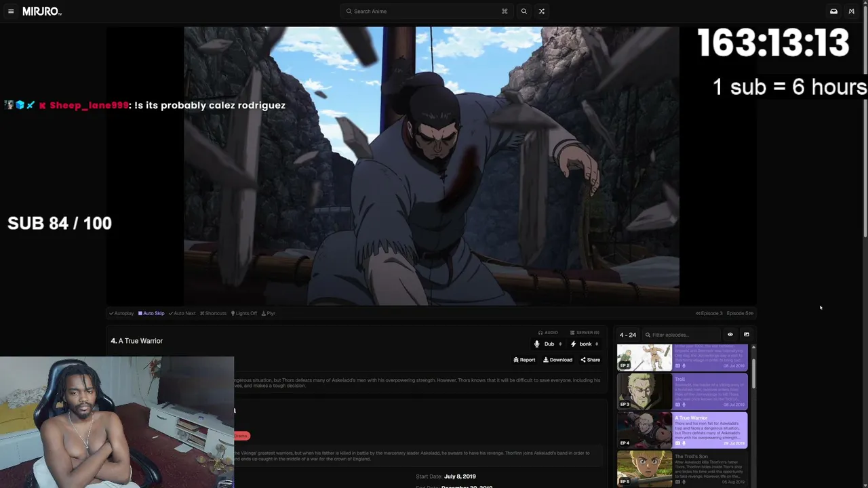Screen dimensions: 868x488
Task: Click the keyboard shortcut icon in search field
Action: click(x=505, y=12)
